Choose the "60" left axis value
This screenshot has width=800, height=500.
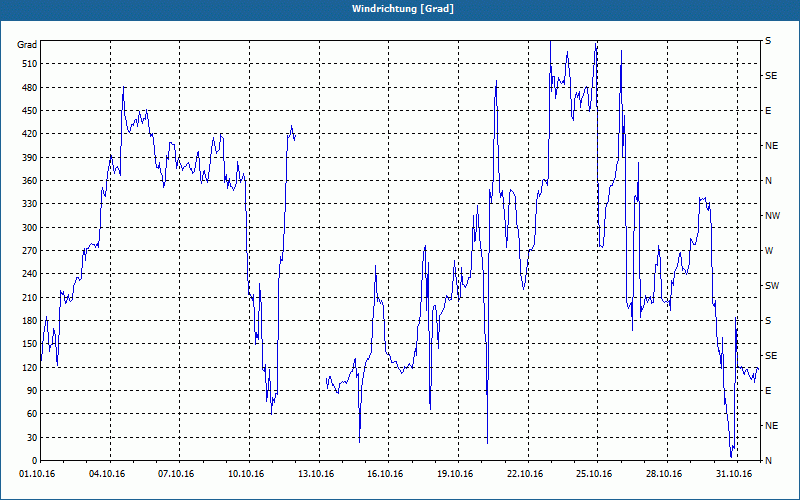[32, 414]
